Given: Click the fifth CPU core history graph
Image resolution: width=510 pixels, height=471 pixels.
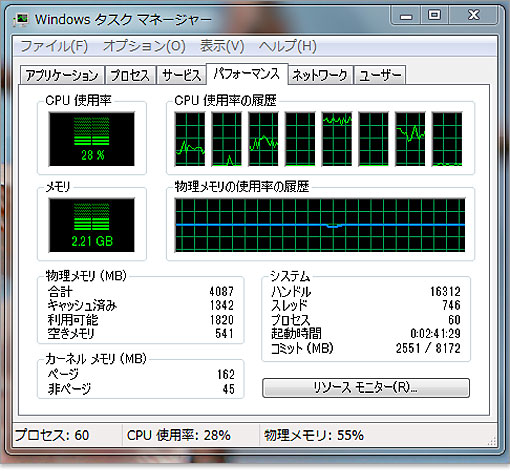Looking at the screenshot, I should click(x=337, y=139).
